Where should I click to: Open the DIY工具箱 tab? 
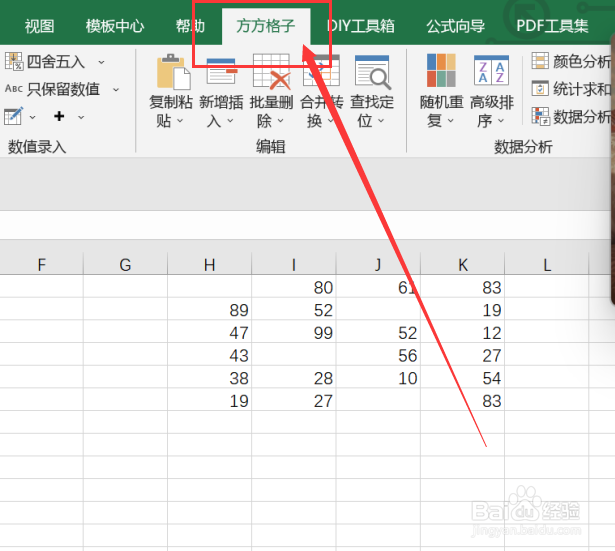coord(360,26)
